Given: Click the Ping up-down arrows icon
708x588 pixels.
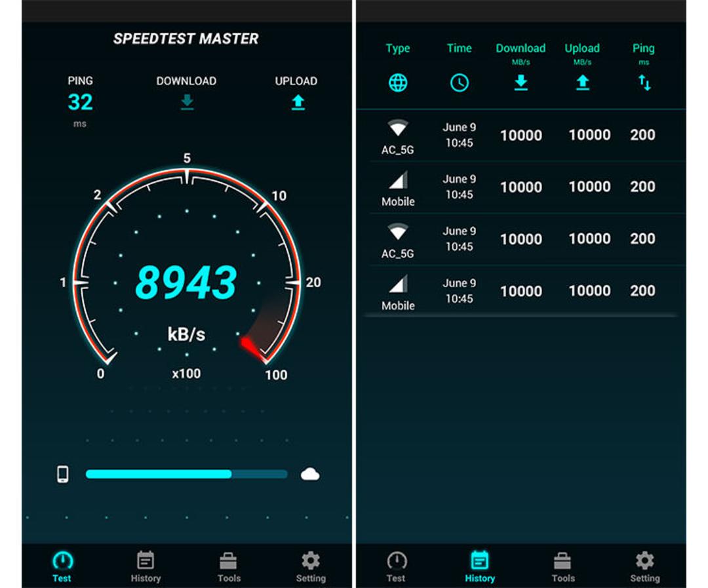Looking at the screenshot, I should pyautogui.click(x=644, y=83).
